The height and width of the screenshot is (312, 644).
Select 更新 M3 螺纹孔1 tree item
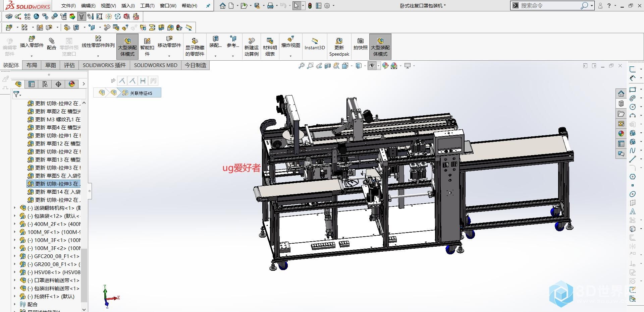click(54, 119)
